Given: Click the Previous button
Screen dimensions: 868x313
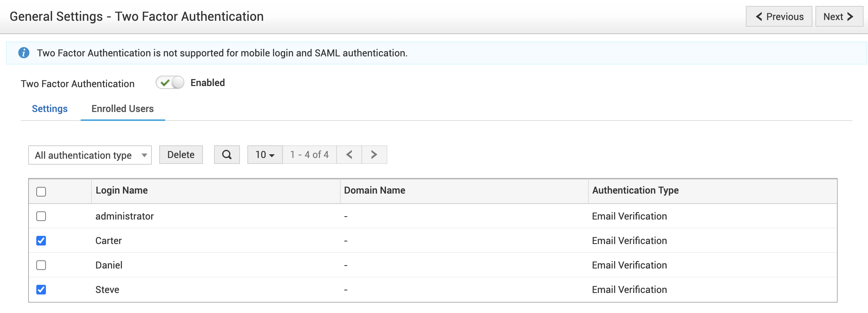Looking at the screenshot, I should coord(779,17).
